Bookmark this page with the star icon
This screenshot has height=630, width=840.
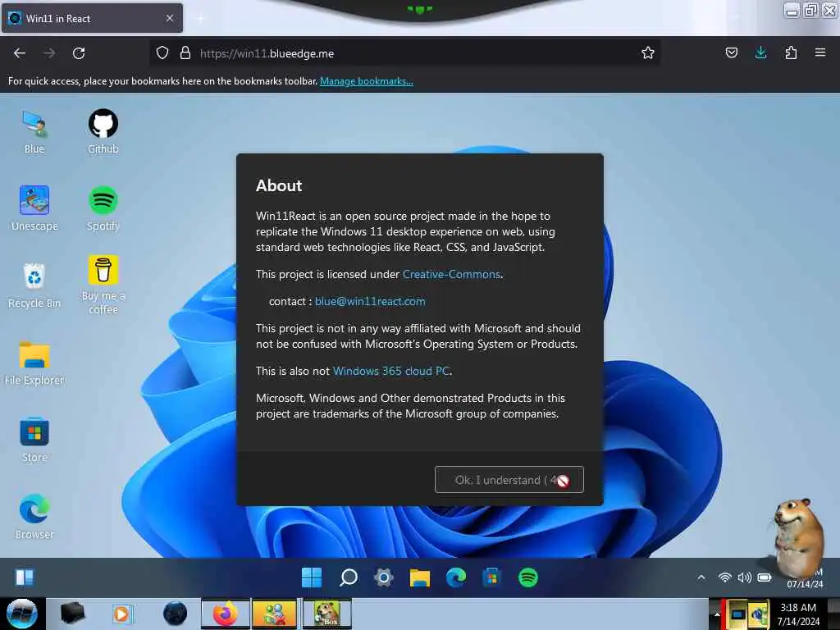tap(648, 52)
